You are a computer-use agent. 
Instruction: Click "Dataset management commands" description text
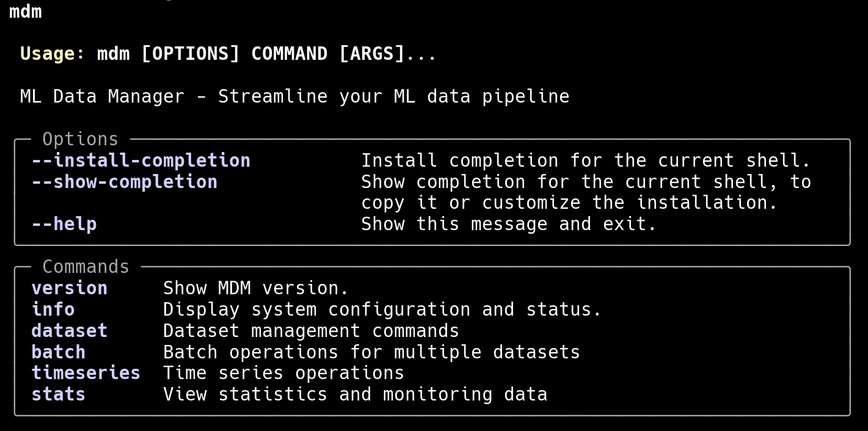coord(311,331)
